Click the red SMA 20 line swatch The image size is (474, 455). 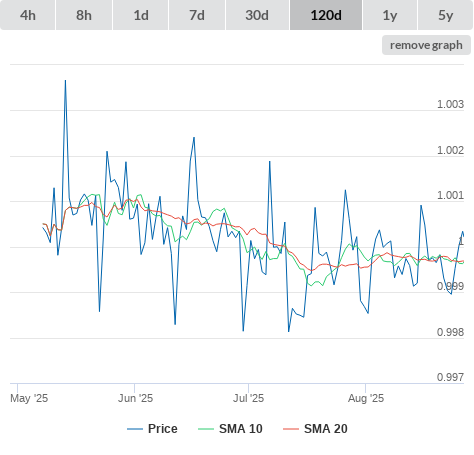click(291, 429)
